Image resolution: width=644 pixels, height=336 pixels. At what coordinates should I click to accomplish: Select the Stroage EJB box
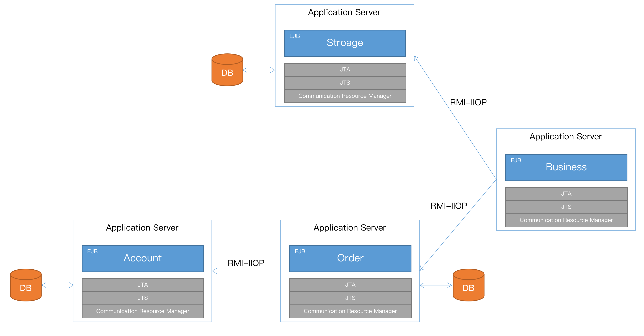coord(345,43)
